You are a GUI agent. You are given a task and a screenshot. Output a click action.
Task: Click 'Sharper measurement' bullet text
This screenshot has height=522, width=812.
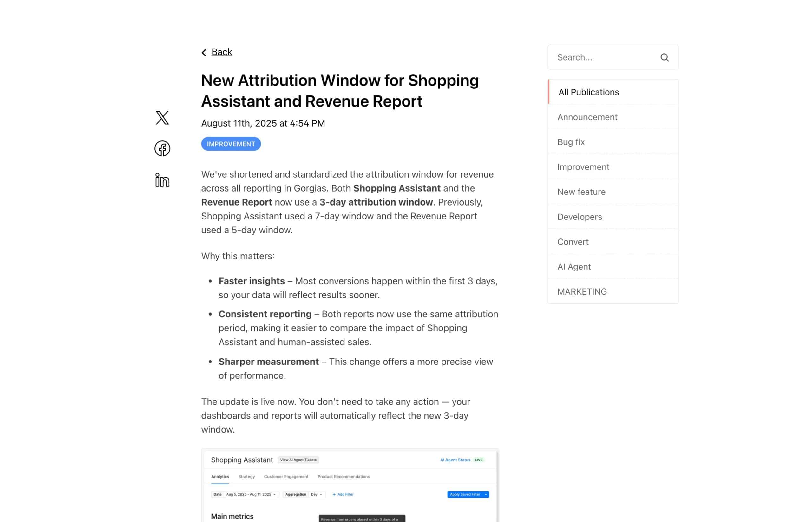click(x=269, y=361)
